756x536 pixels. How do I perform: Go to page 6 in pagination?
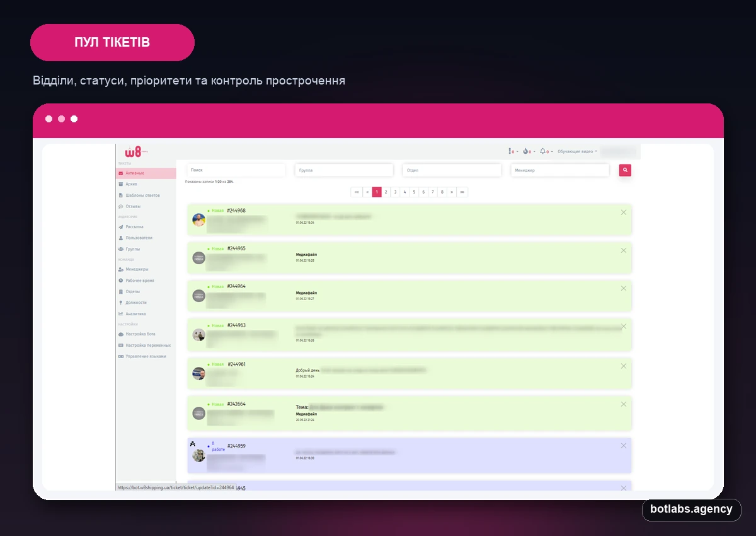[x=423, y=192]
